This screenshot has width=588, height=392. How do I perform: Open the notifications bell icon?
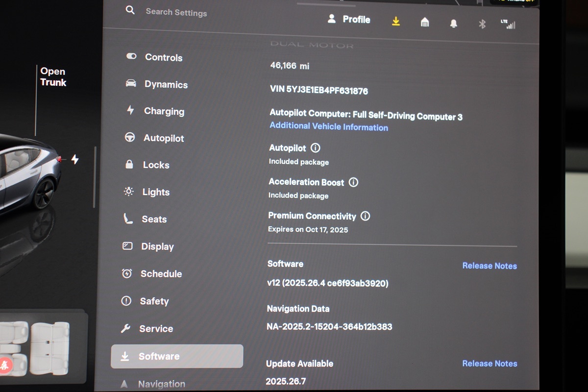454,23
